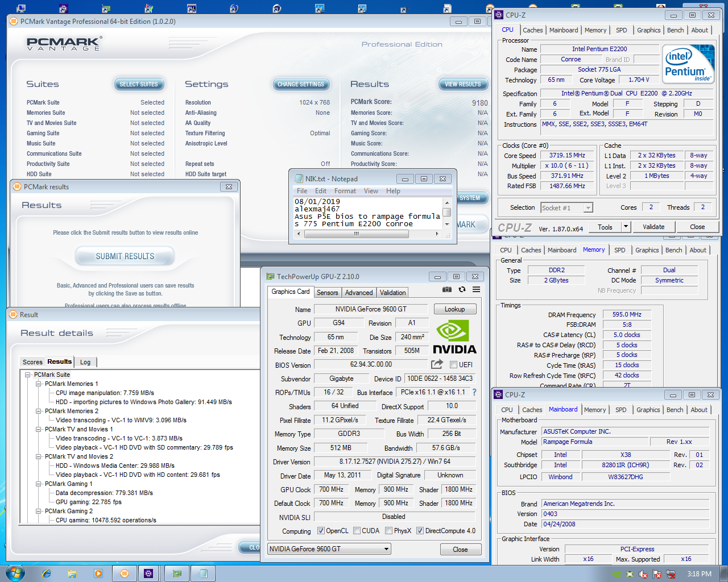Click the Notepad title bar icon
728x582 pixels.
point(299,178)
